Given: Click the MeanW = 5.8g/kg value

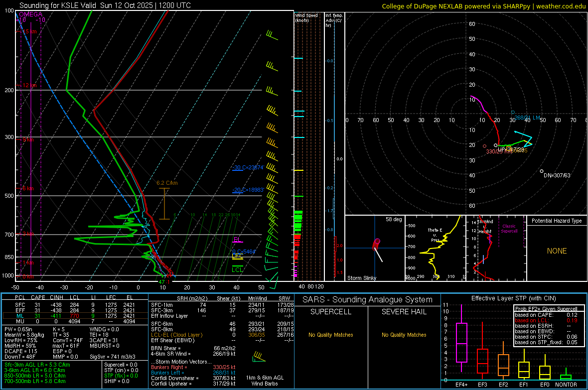Looking at the screenshot, I should pyautogui.click(x=24, y=335).
